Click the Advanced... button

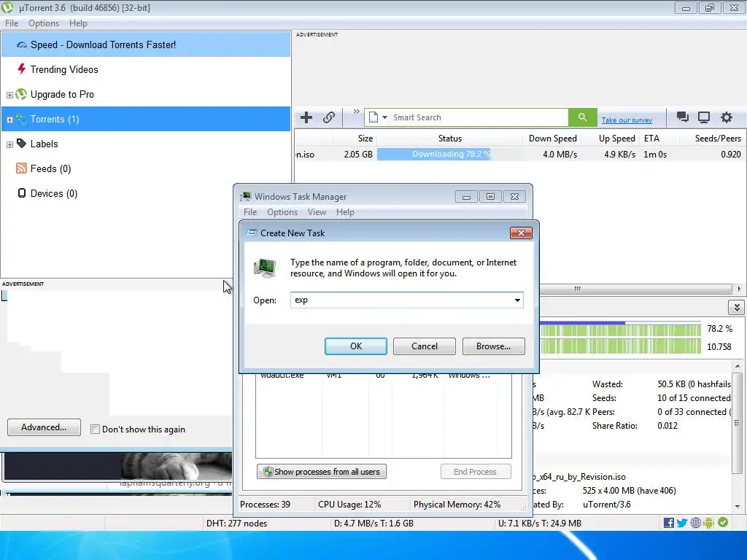click(x=44, y=427)
